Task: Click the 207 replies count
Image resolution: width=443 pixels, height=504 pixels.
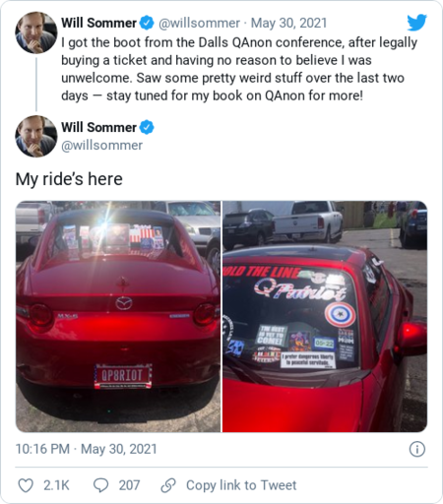Action: pos(129,485)
